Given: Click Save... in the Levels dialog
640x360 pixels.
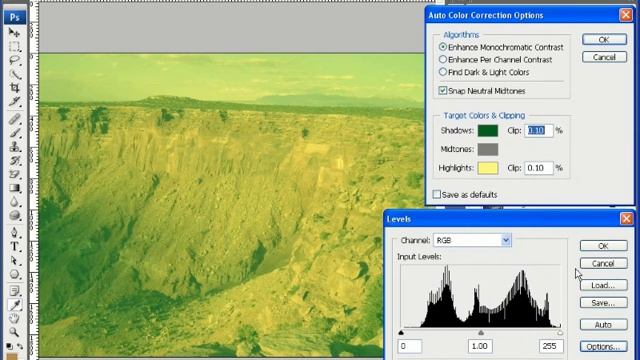Looking at the screenshot, I should pyautogui.click(x=604, y=303).
